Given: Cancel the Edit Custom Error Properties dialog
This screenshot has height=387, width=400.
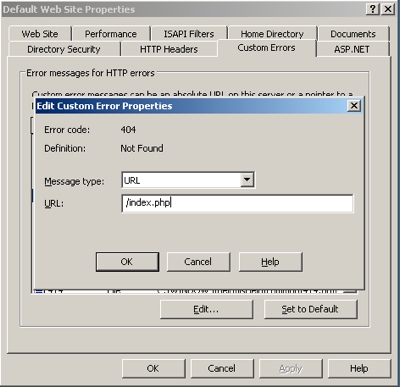Looking at the screenshot, I should tap(198, 262).
